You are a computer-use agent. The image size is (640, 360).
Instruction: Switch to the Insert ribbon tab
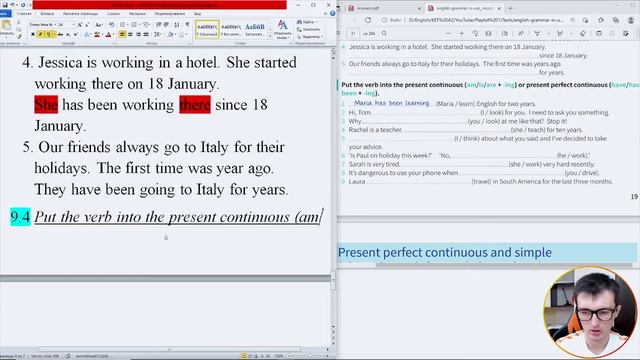47,13
